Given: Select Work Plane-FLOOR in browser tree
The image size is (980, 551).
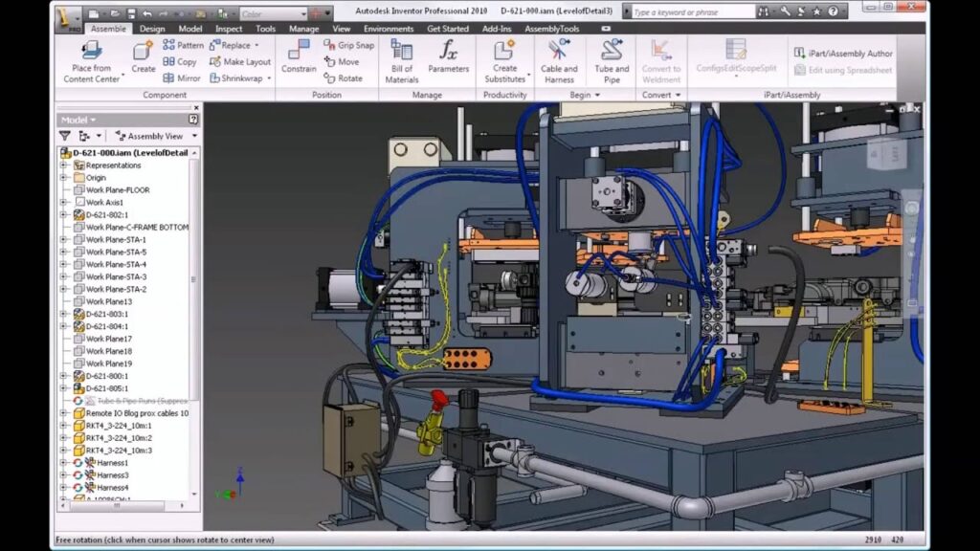Looking at the screenshot, I should pyautogui.click(x=111, y=190).
